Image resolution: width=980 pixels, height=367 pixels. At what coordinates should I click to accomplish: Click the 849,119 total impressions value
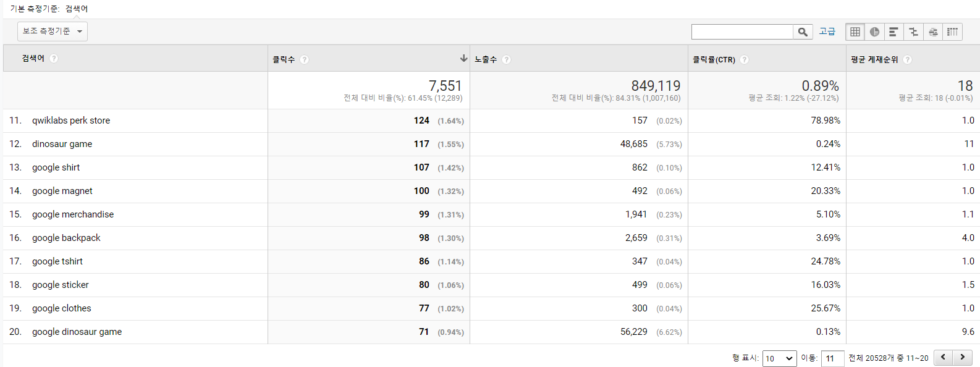click(x=656, y=86)
